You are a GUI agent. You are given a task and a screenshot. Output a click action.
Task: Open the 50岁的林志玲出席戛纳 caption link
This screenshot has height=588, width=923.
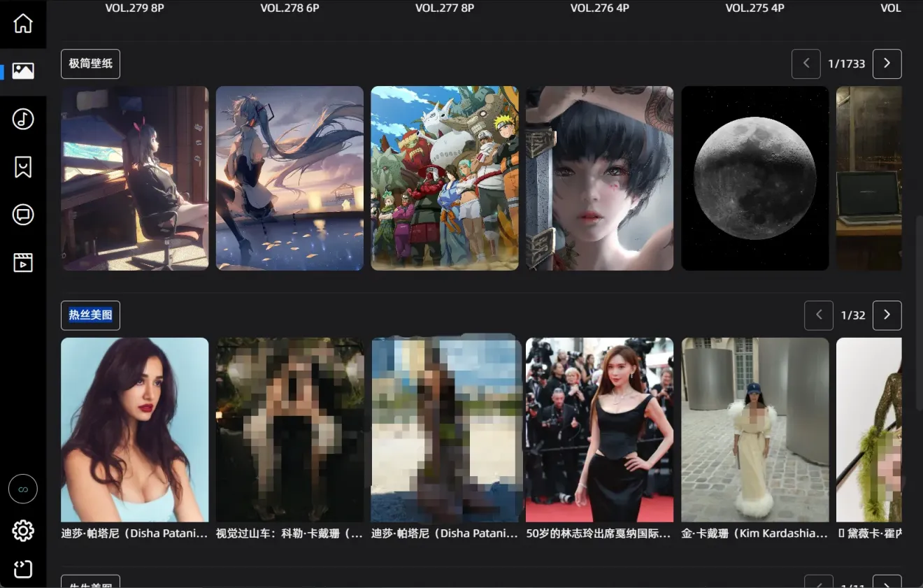click(x=599, y=533)
